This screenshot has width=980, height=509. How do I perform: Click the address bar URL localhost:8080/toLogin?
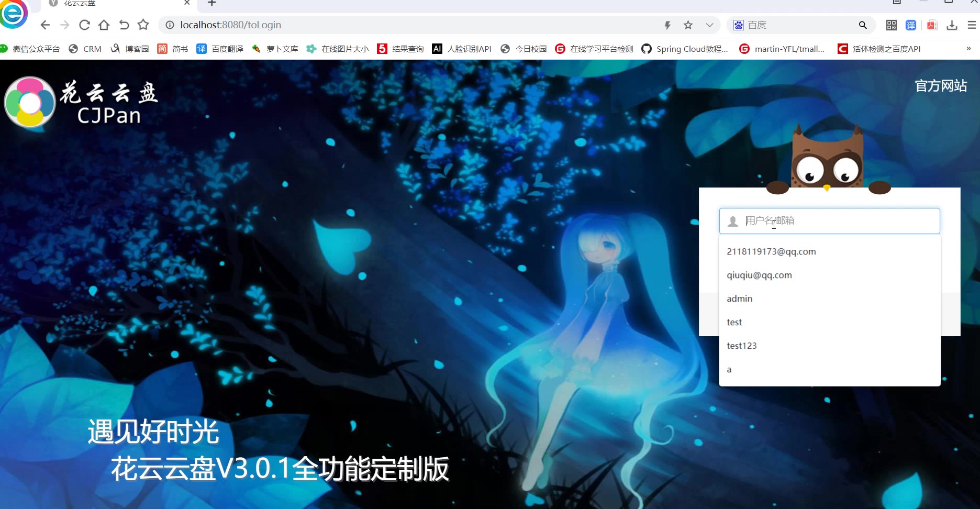230,25
